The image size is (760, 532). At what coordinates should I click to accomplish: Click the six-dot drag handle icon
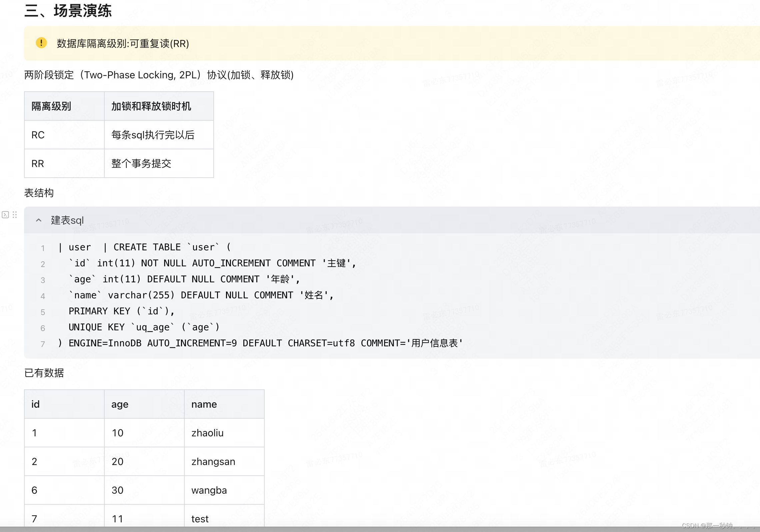(15, 215)
